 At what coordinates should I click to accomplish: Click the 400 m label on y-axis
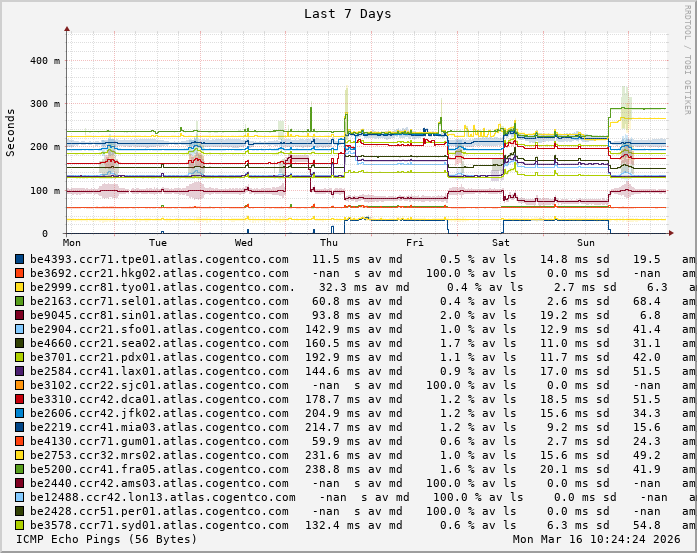pyautogui.click(x=38, y=61)
